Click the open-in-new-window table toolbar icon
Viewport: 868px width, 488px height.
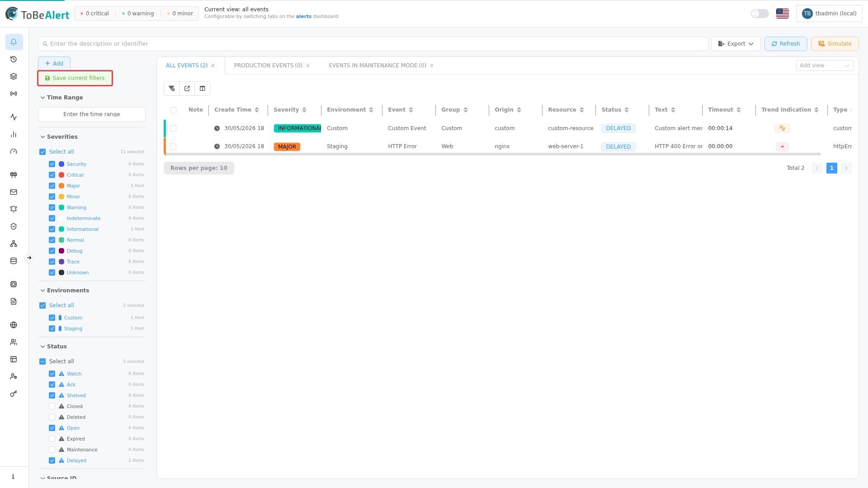pyautogui.click(x=187, y=89)
